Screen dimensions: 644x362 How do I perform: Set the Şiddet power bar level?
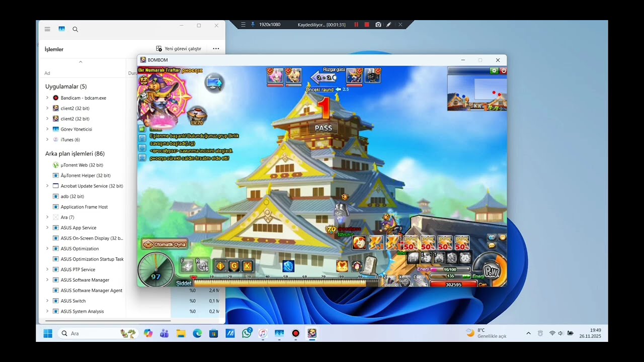click(286, 283)
